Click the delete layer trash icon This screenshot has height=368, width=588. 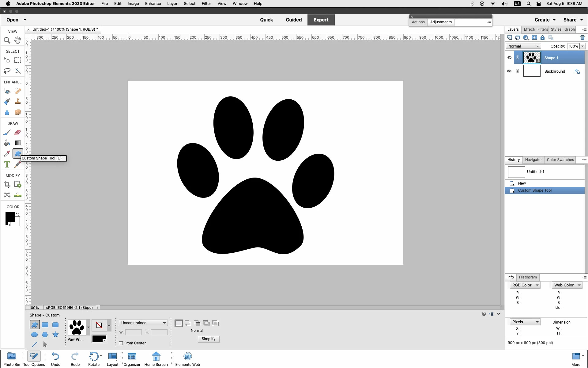click(x=582, y=38)
